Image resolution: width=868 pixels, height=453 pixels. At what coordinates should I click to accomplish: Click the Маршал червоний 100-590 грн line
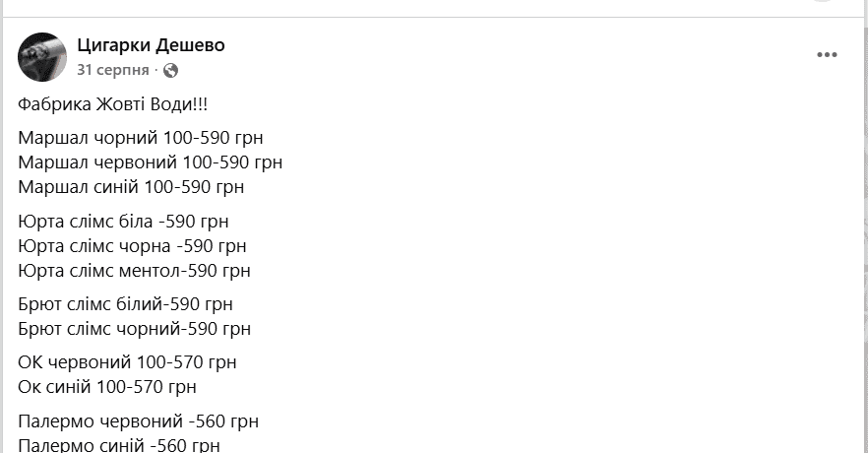151,162
